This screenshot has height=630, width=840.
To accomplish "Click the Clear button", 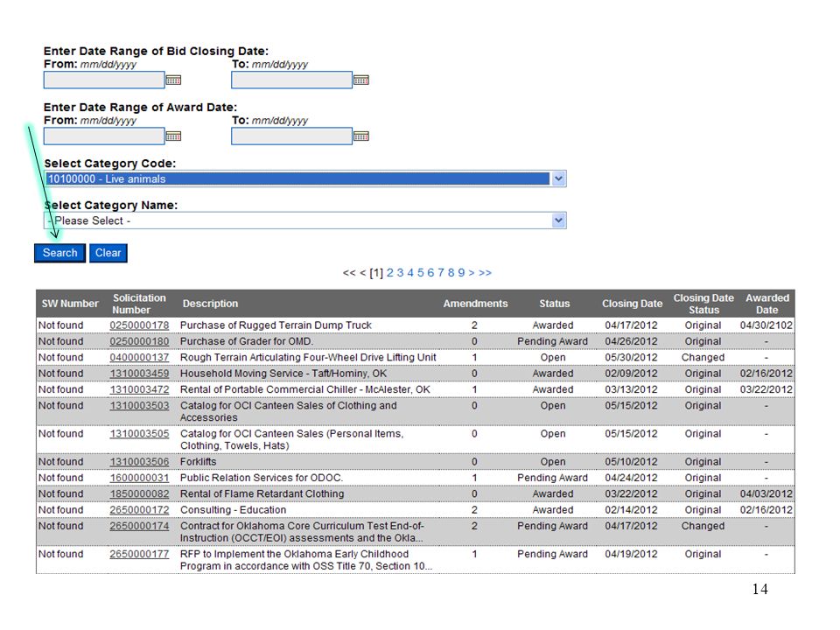I will pos(108,253).
